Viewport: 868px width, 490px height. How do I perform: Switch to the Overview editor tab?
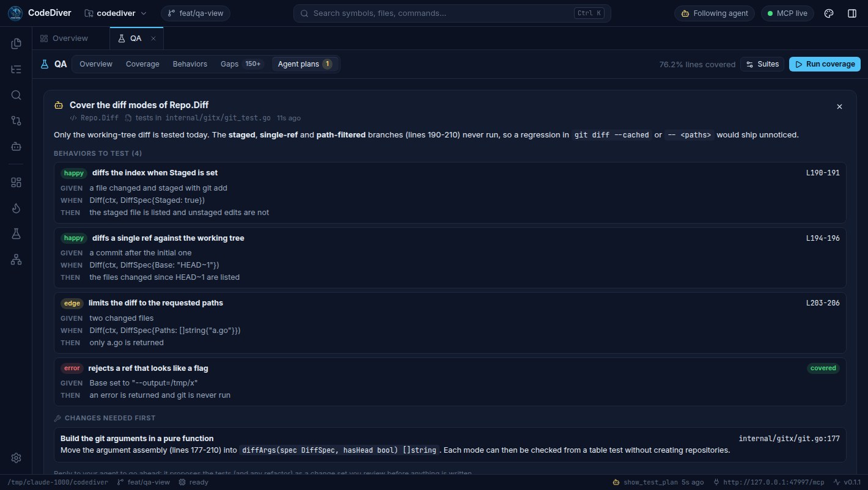click(64, 38)
